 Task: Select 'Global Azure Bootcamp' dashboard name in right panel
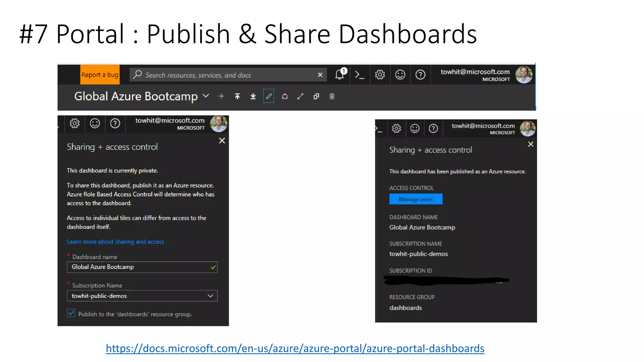422,228
